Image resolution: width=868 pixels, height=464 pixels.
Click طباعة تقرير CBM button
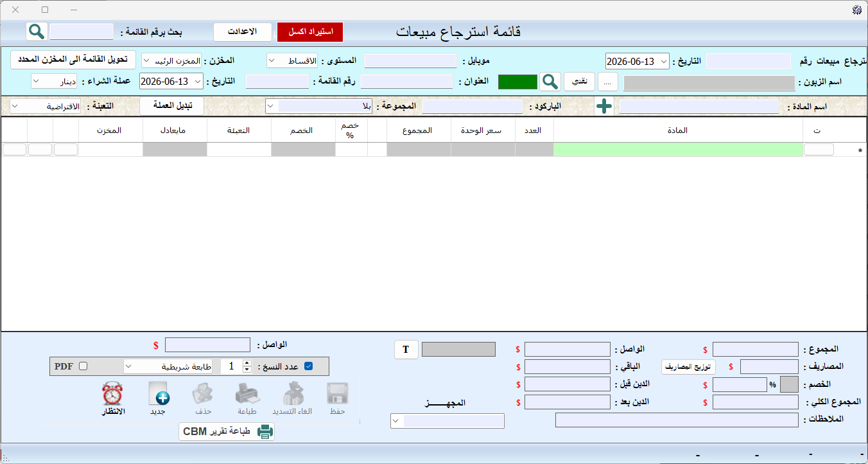point(227,431)
